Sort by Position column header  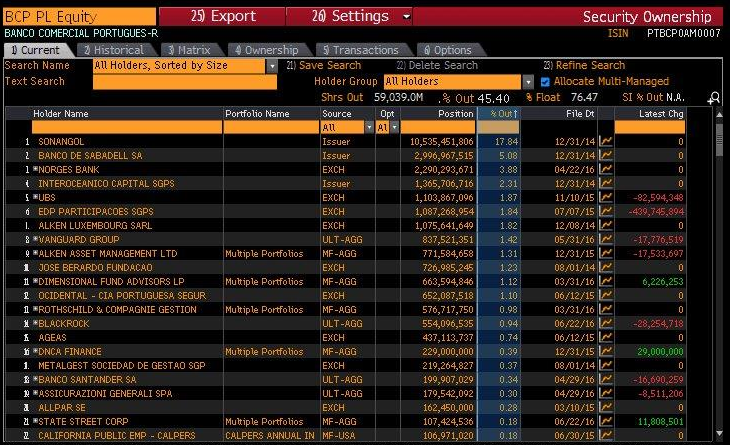455,114
